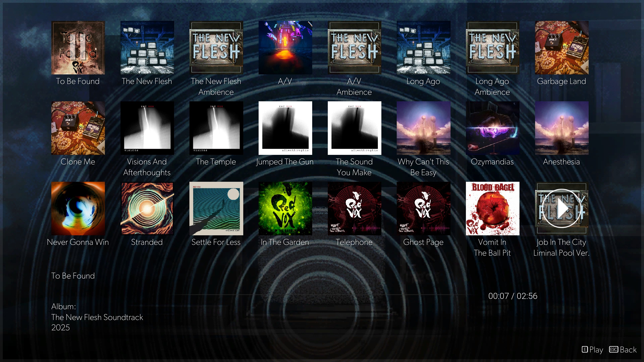The image size is (644, 362).
Task: Select the To Be Found album cover
Action: [x=78, y=48]
